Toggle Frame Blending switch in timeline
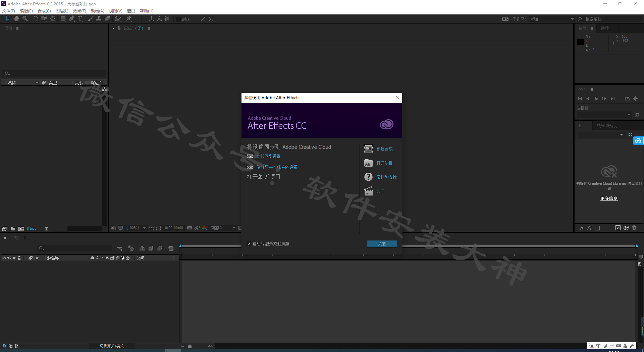 click(x=151, y=248)
